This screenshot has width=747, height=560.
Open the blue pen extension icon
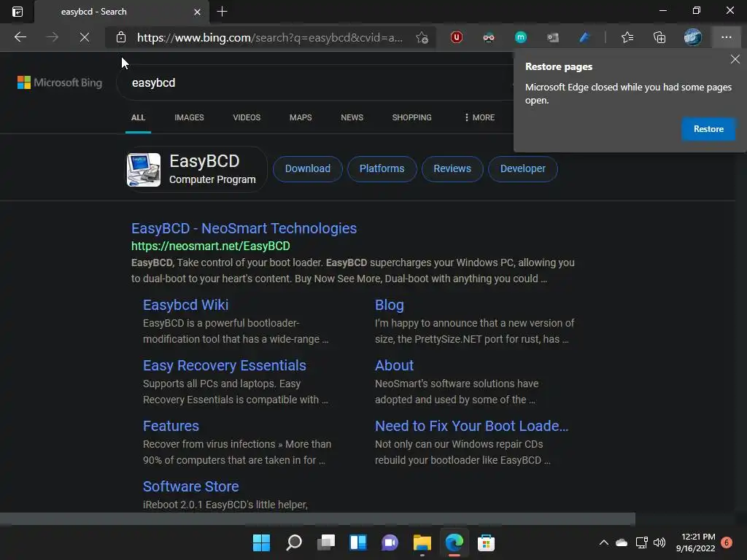[584, 37]
